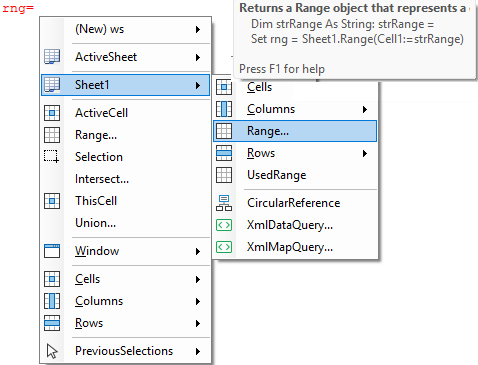Image resolution: width=478 pixels, height=365 pixels.
Task: Click the Columns icon in main menu
Action: pyautogui.click(x=52, y=301)
